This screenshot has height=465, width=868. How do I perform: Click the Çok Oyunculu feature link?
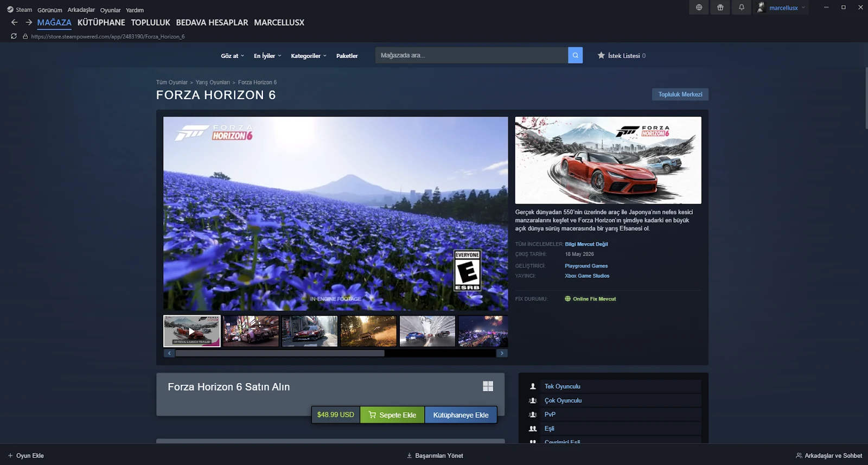pos(563,400)
